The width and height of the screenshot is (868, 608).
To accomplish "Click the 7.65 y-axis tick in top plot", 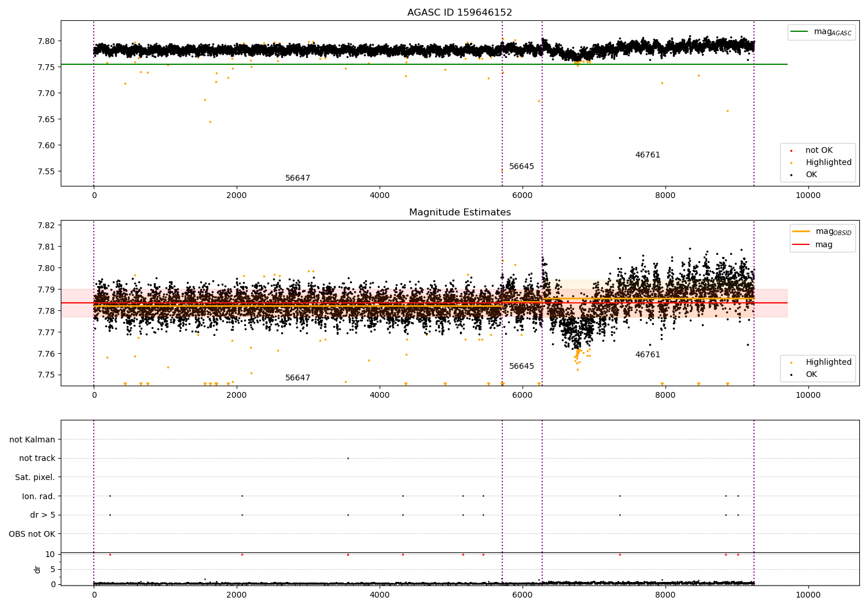I will (46, 119).
